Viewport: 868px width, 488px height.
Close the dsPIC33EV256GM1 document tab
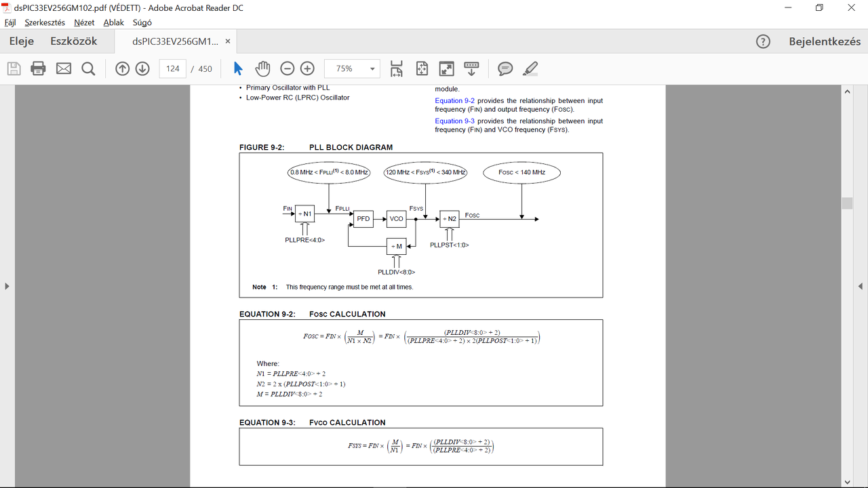(228, 41)
